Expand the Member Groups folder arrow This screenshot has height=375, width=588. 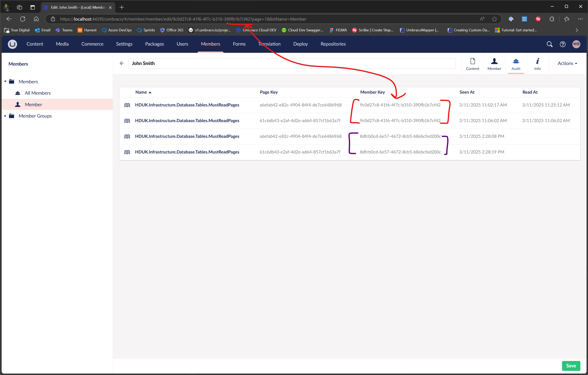click(5, 116)
